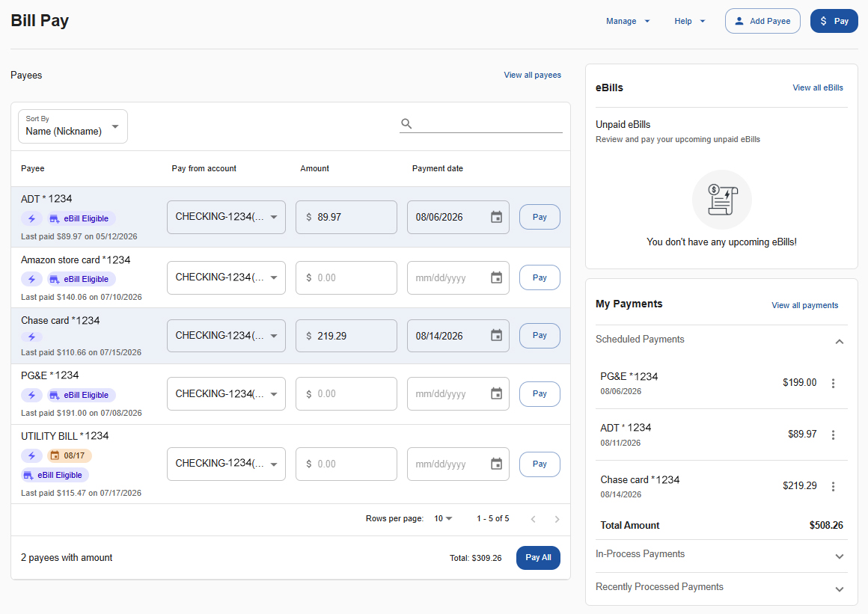The width and height of the screenshot is (868, 614).
Task: Edit the ADT amount field showing 89.97
Action: pyautogui.click(x=346, y=218)
